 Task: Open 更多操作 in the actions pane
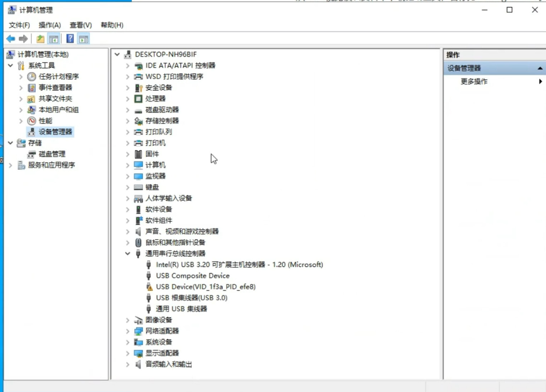[474, 82]
